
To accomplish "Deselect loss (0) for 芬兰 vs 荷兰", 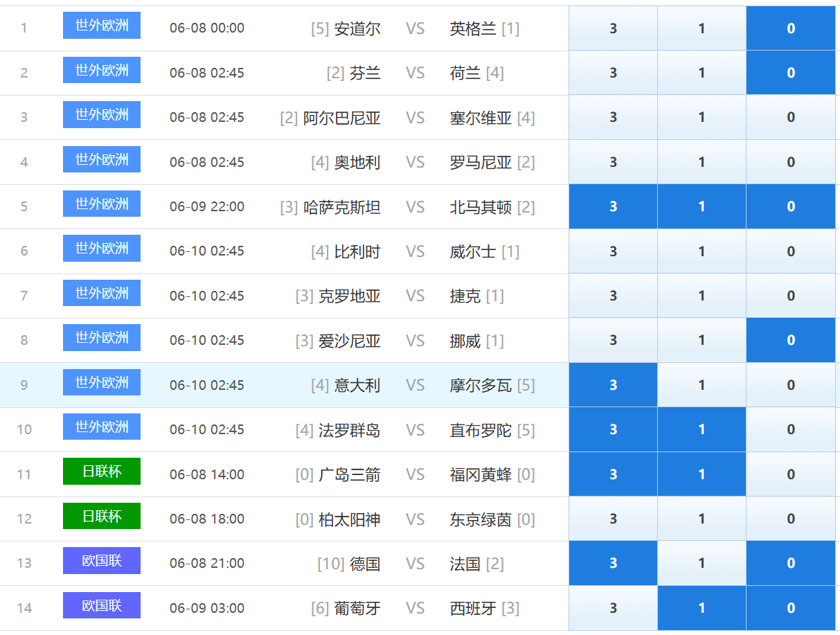I will coord(791,73).
